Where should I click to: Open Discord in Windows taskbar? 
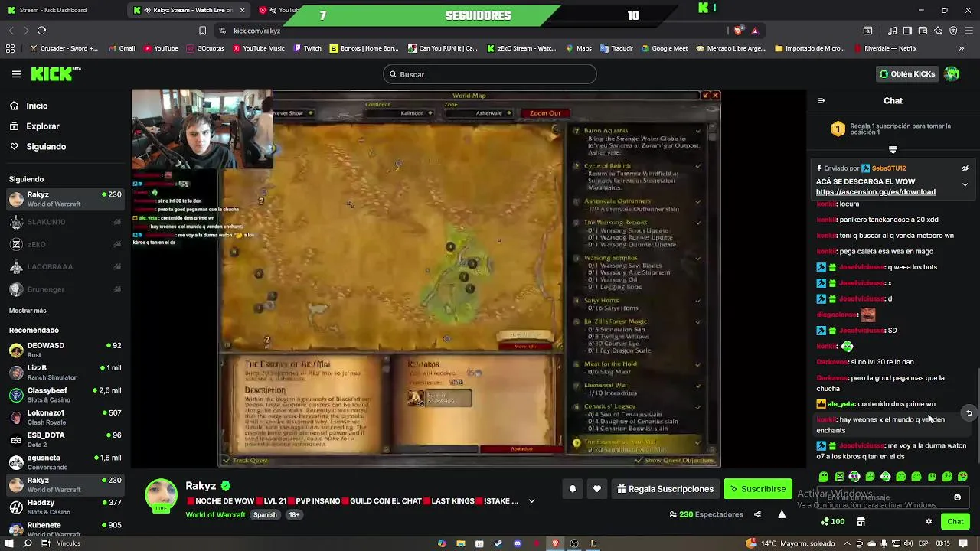click(518, 543)
